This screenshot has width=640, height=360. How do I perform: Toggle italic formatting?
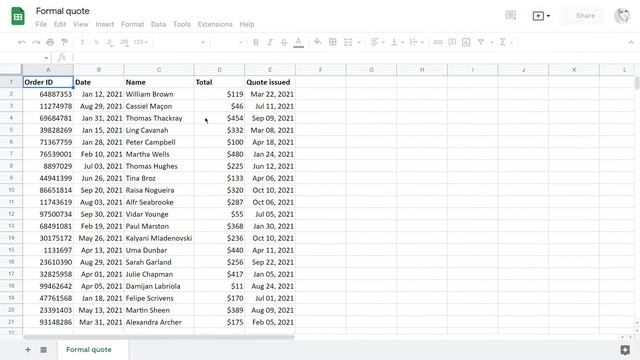coord(270,42)
